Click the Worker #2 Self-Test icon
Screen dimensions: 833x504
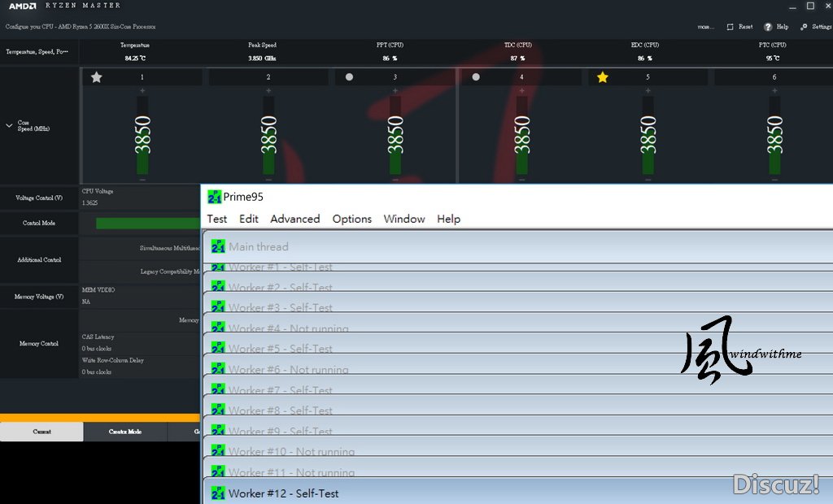pyautogui.click(x=218, y=286)
